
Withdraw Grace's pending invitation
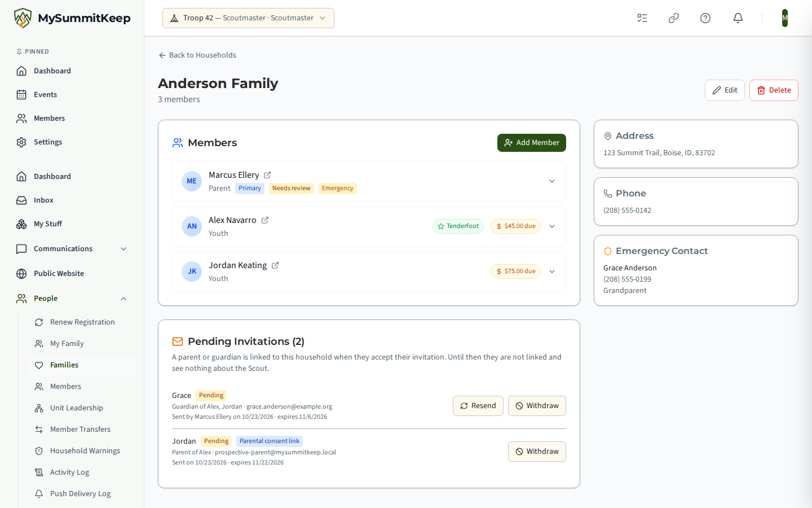(x=537, y=406)
